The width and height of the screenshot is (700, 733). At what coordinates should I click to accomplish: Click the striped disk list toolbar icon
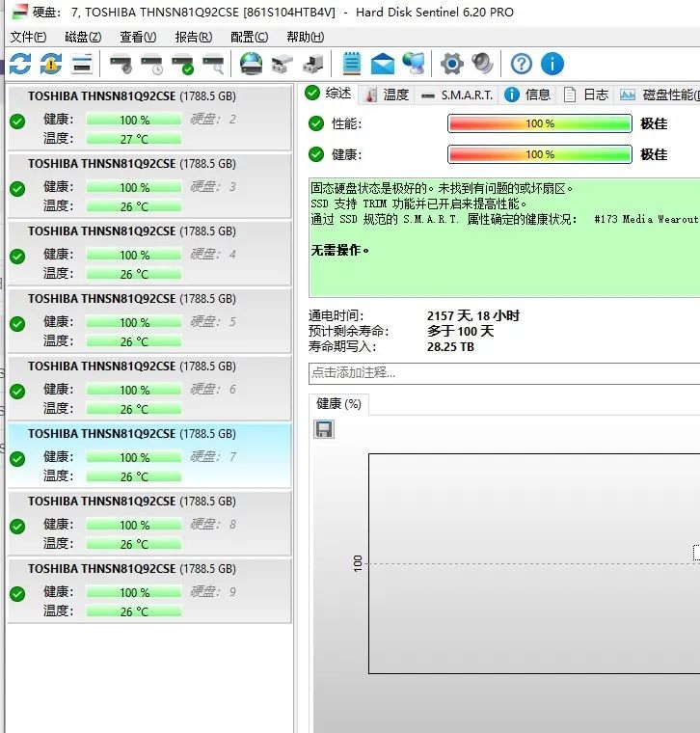[x=82, y=64]
